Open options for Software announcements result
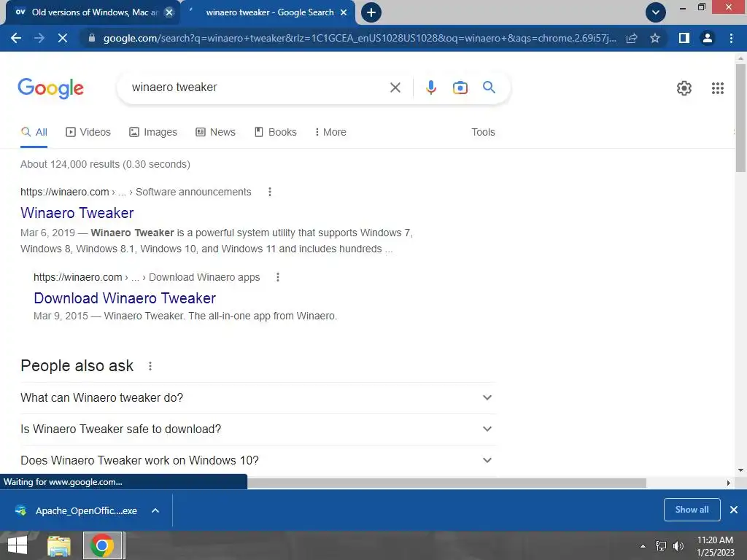This screenshot has width=747, height=560. coord(270,192)
